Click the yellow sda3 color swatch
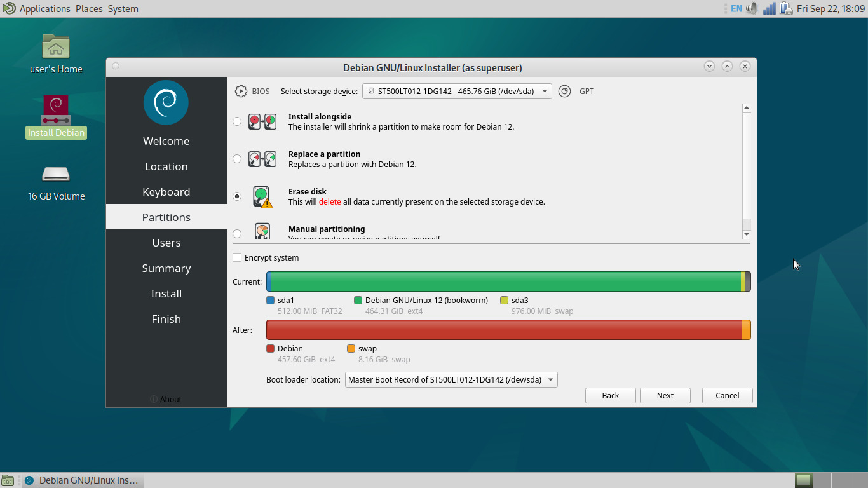Screen dimensions: 868x488 pos(504,301)
